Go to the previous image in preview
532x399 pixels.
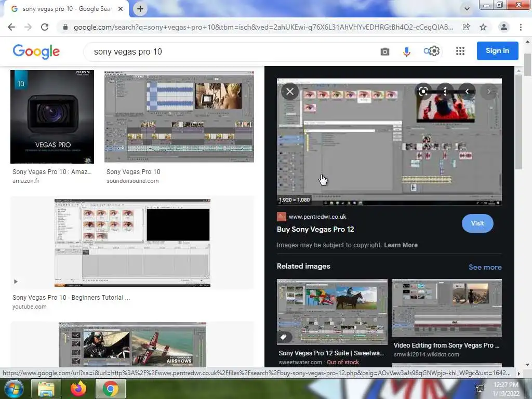pyautogui.click(x=467, y=91)
